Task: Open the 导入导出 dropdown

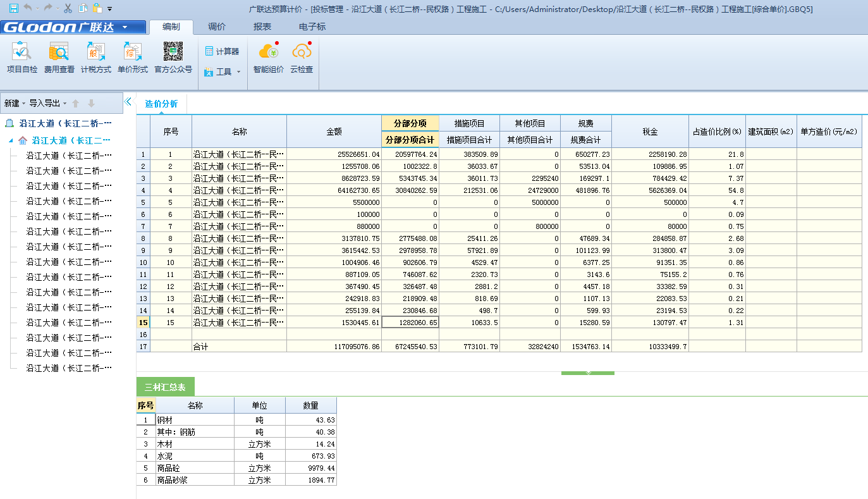Action: point(48,103)
